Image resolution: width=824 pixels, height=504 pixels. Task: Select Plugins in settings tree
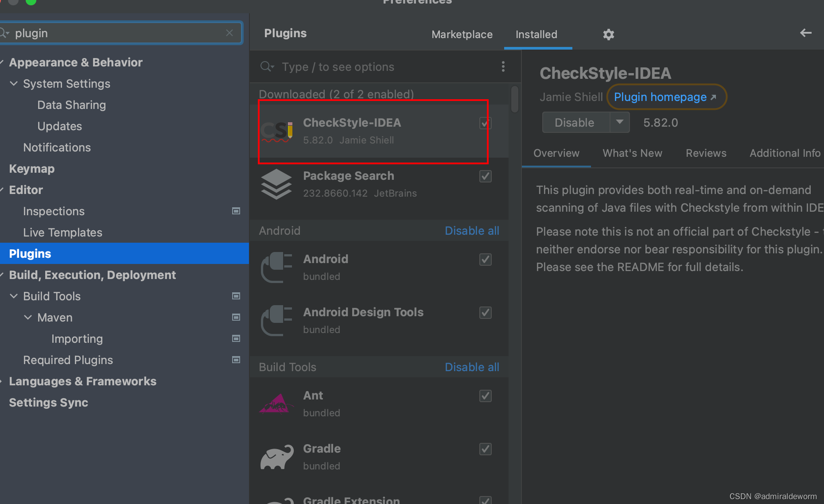(x=124, y=253)
